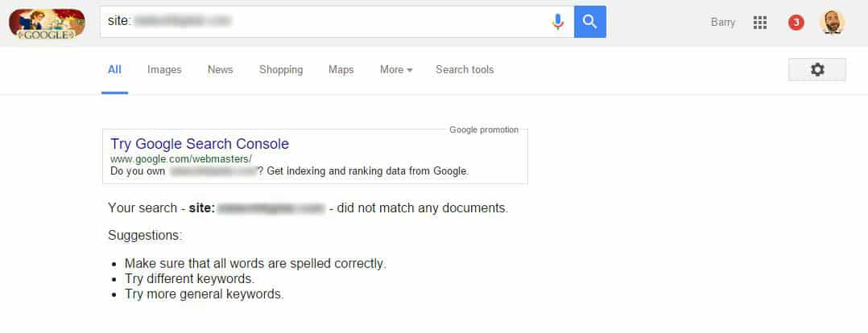Switch to the Images tab

tap(164, 70)
